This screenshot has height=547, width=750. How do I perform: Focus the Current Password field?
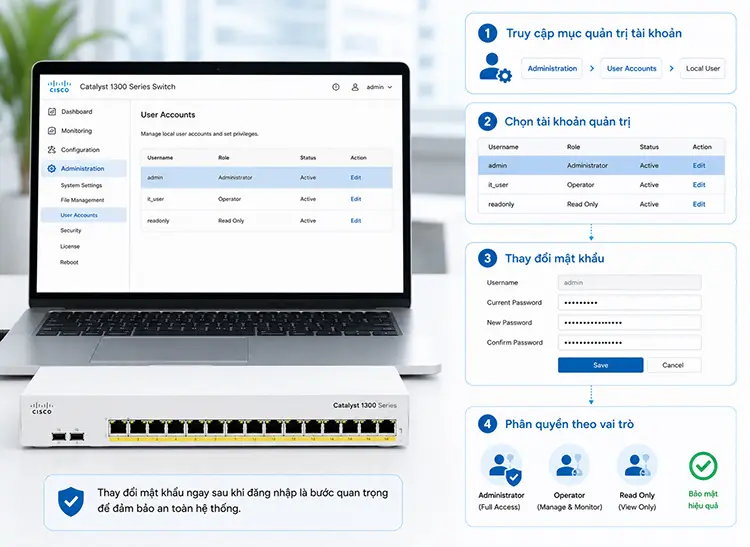coord(629,303)
